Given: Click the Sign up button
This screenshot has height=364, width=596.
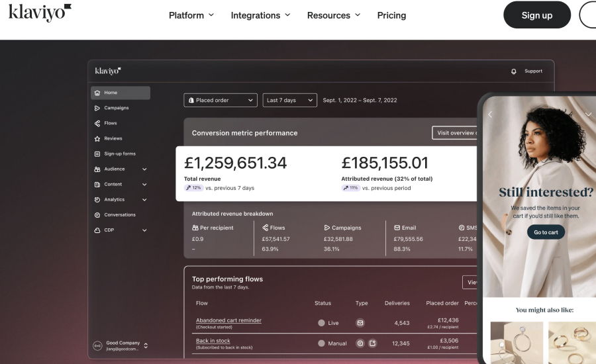Looking at the screenshot, I should pos(536,15).
